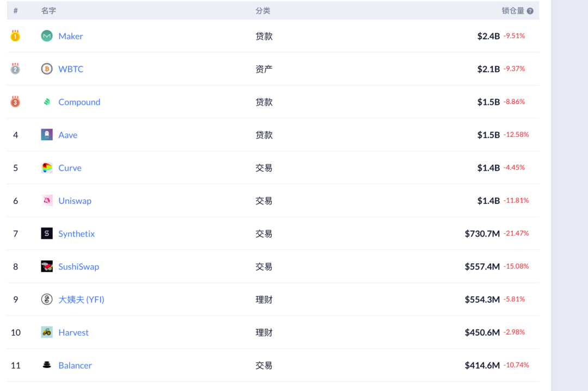Click the WBTC bitcoin icon
The height and width of the screenshot is (391, 588).
(x=47, y=69)
